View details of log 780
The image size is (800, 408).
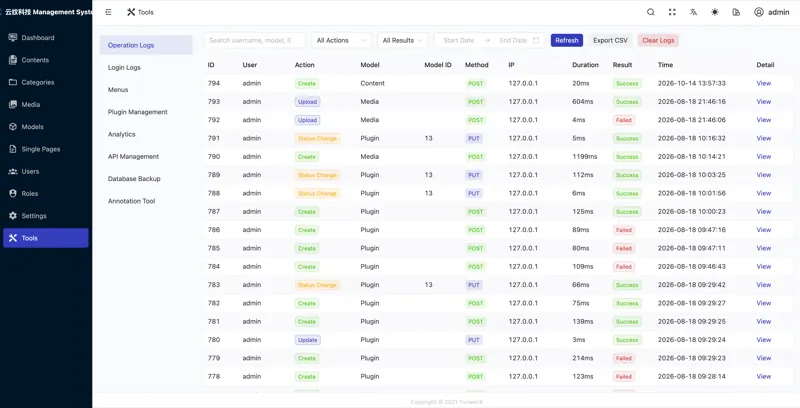pos(763,340)
